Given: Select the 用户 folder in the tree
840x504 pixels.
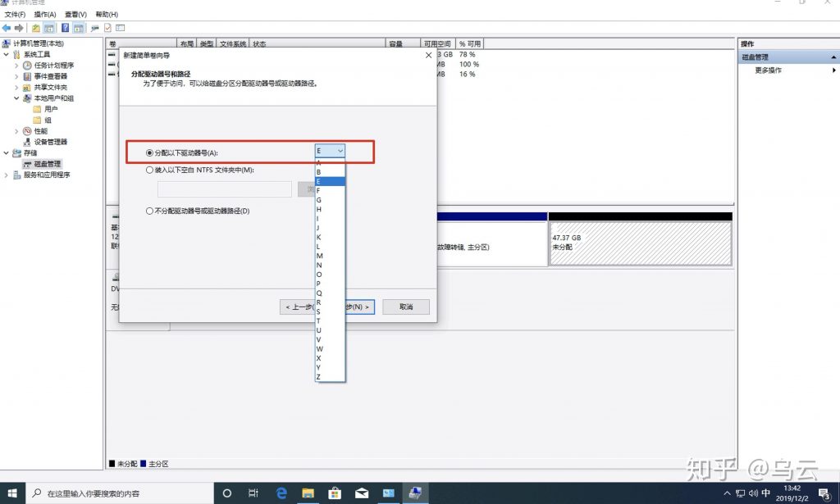Looking at the screenshot, I should point(51,109).
